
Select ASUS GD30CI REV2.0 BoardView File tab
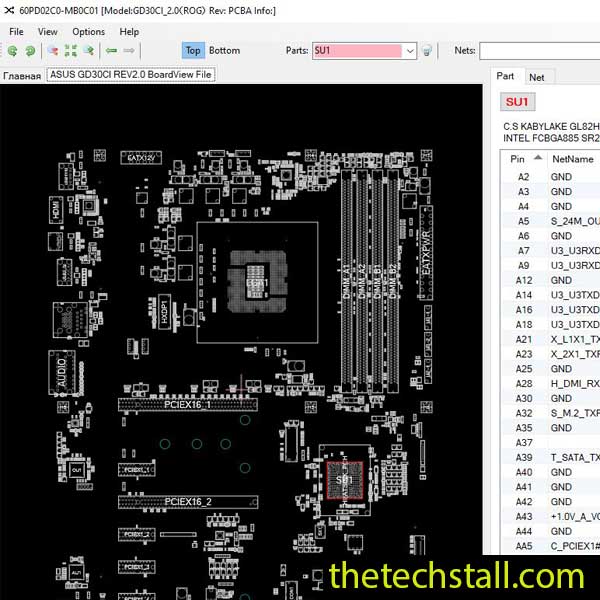point(130,75)
